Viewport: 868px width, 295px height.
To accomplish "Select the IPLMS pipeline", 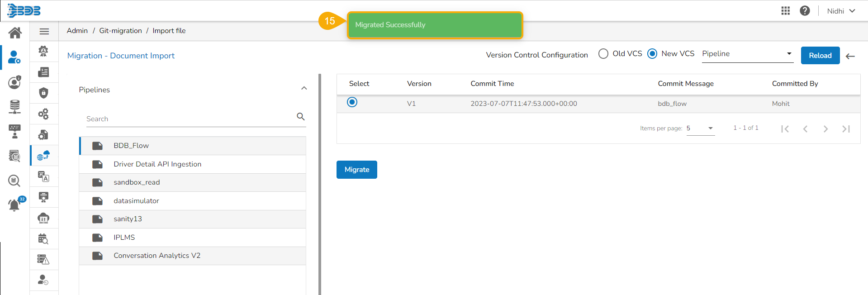I will (x=193, y=238).
